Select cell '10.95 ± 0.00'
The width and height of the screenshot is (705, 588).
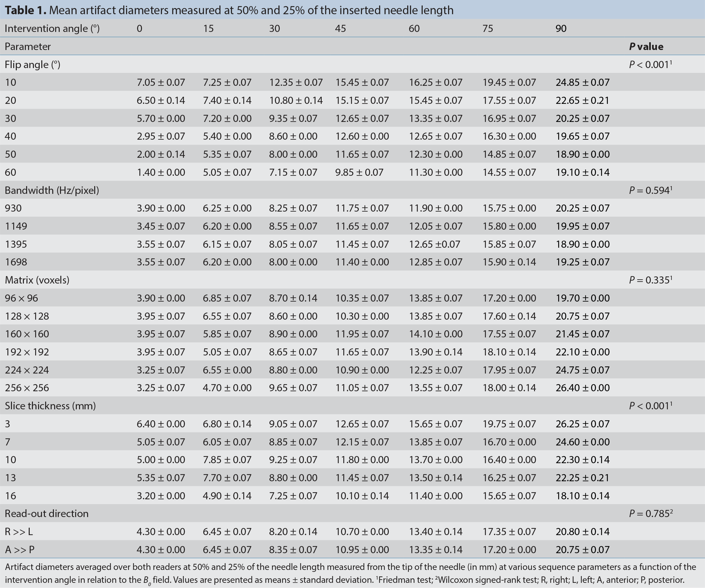tap(362, 550)
